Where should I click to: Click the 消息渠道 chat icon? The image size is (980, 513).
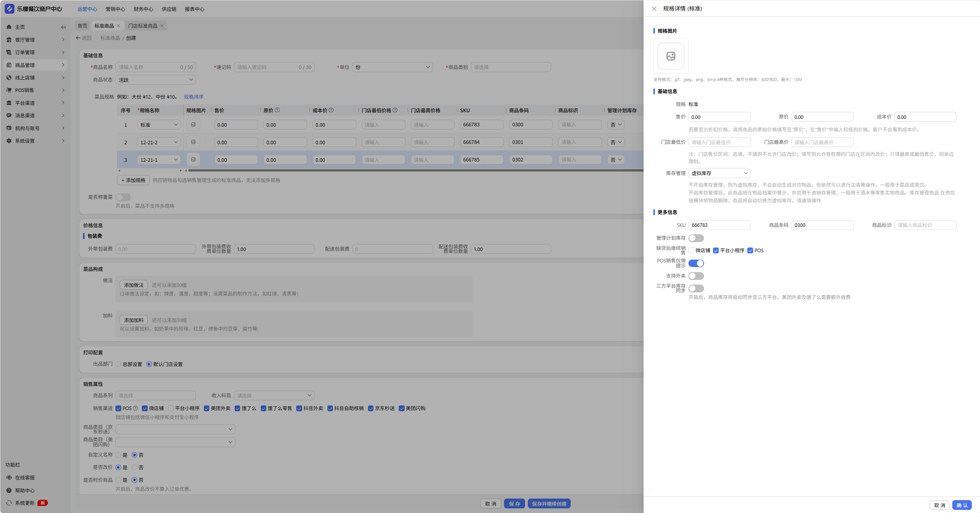pos(9,115)
